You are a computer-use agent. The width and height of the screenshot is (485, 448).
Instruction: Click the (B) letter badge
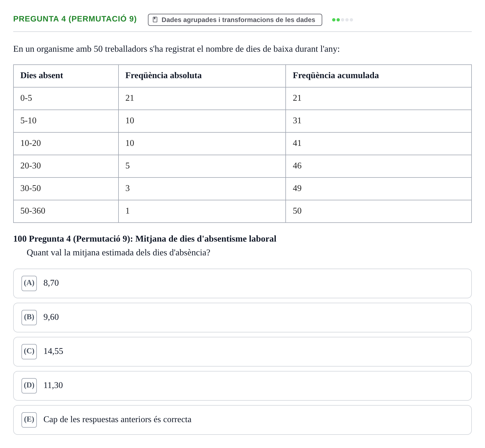[29, 318]
